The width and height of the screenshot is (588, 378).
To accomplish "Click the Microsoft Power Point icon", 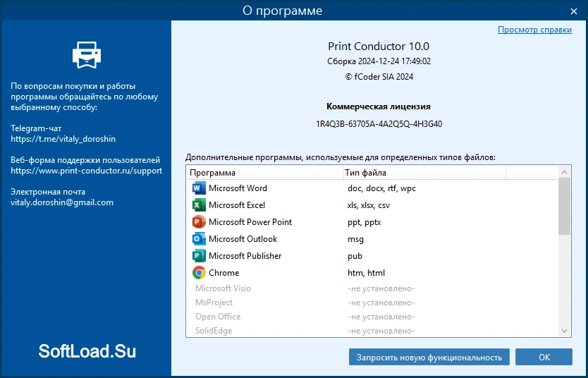I will (199, 222).
